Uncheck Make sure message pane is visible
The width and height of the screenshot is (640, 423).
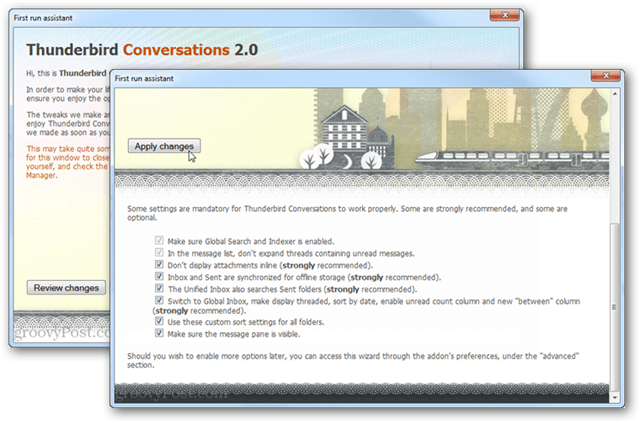(x=159, y=333)
